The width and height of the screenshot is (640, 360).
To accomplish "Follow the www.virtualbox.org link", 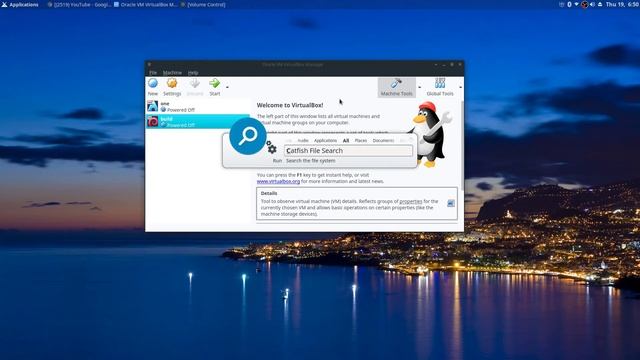I will pos(278,181).
